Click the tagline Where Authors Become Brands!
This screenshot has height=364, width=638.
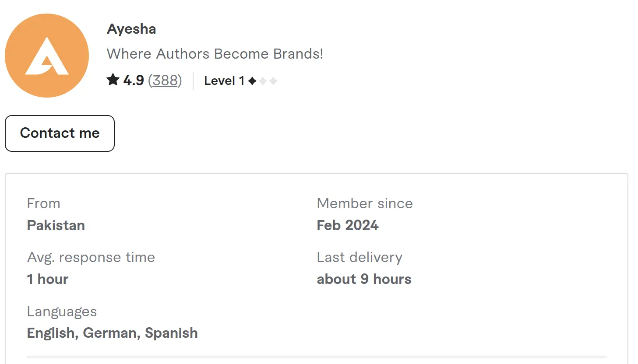(x=215, y=54)
